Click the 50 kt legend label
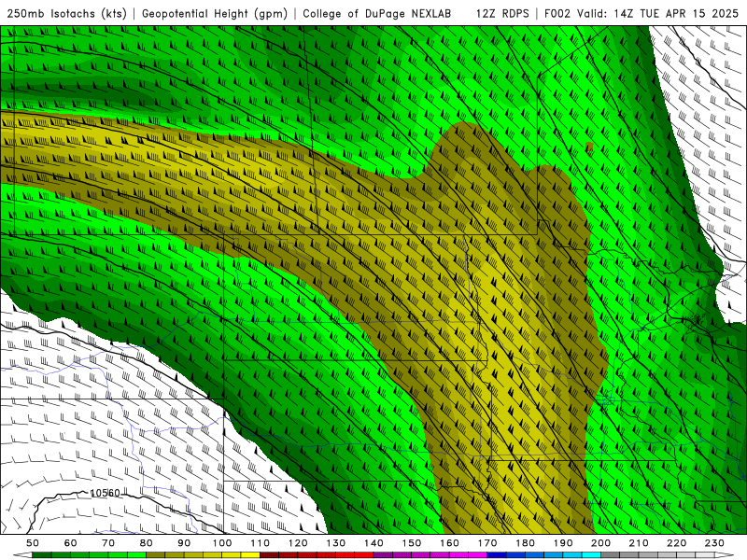 click(33, 543)
